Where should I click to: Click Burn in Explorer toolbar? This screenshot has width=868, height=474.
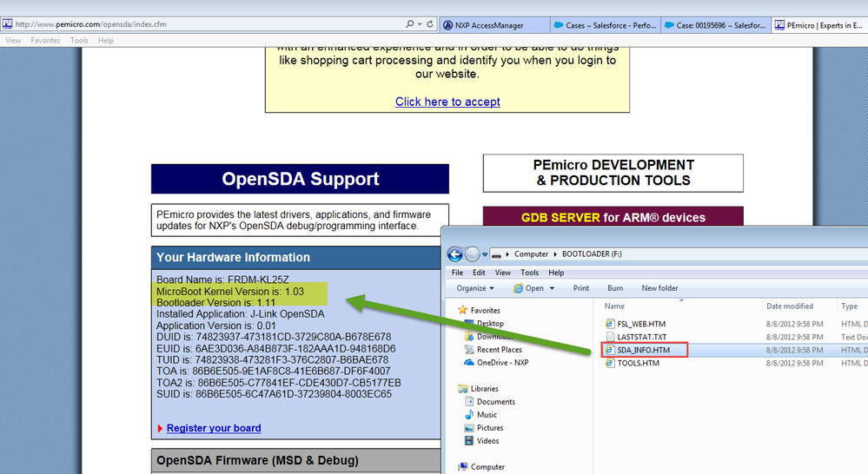pyautogui.click(x=615, y=288)
